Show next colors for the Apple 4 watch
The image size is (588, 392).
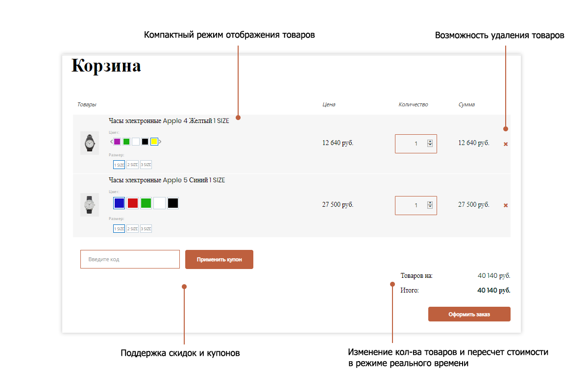[x=160, y=142]
